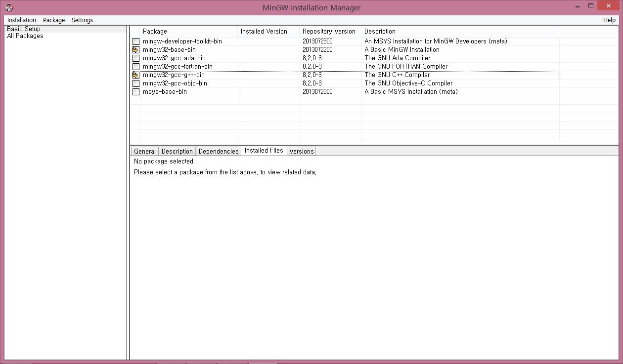Select the mingw32-base-bin package name
The width and height of the screenshot is (623, 364).
pos(169,50)
